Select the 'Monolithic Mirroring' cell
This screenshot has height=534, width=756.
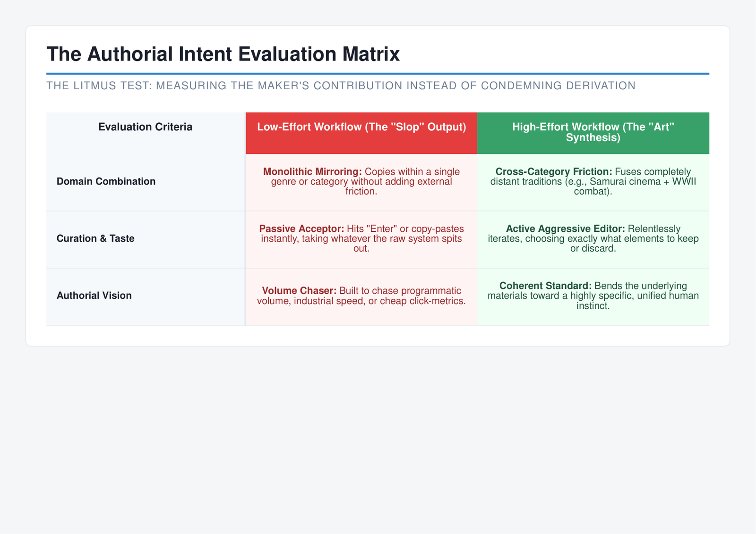[361, 182]
